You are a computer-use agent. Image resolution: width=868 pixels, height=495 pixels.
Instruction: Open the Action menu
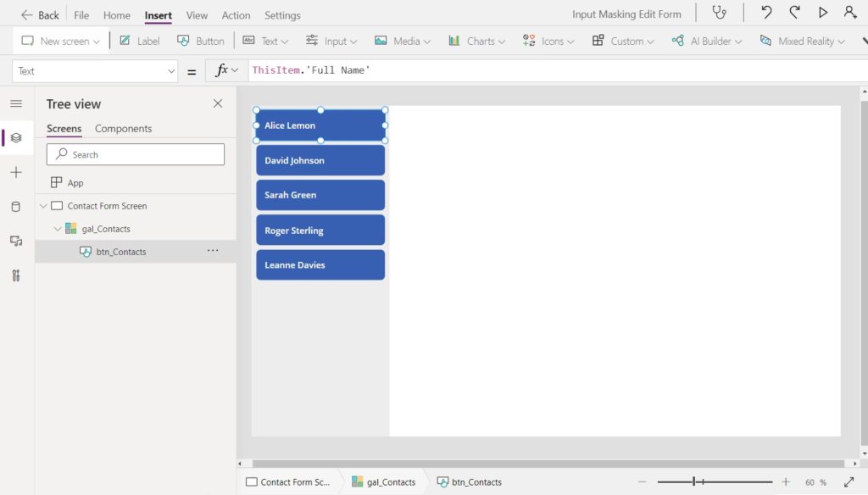(x=236, y=14)
